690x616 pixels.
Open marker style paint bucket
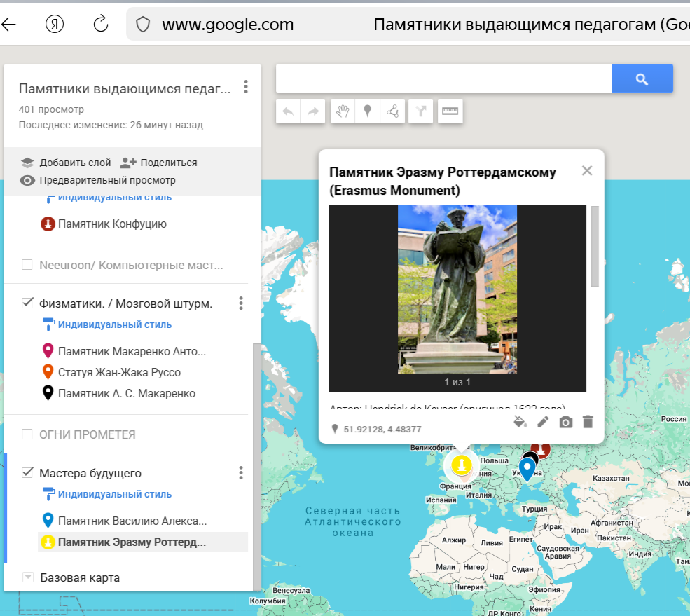click(520, 422)
